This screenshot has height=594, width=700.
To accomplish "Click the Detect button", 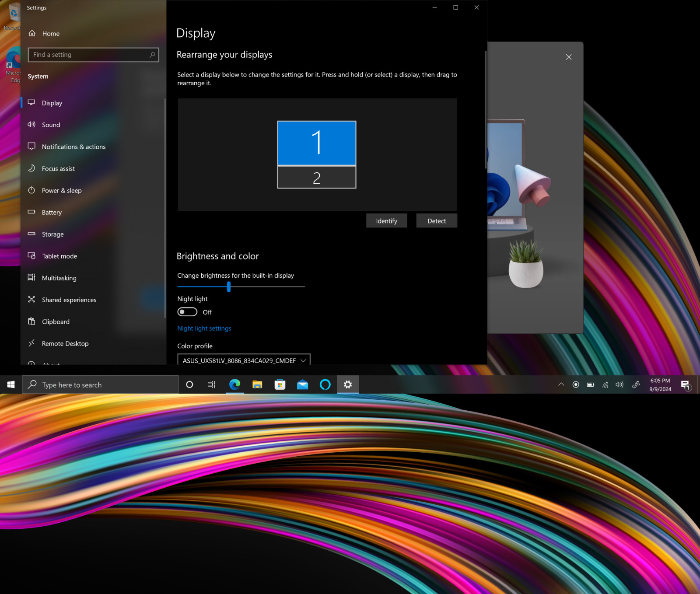I will (437, 221).
